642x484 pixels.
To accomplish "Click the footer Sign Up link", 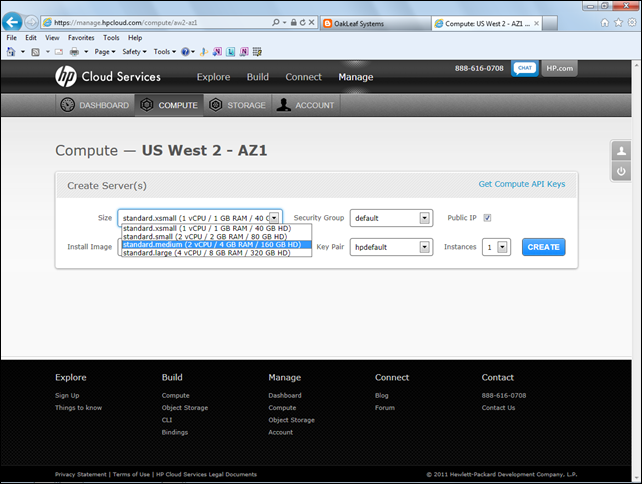I will coord(67,395).
